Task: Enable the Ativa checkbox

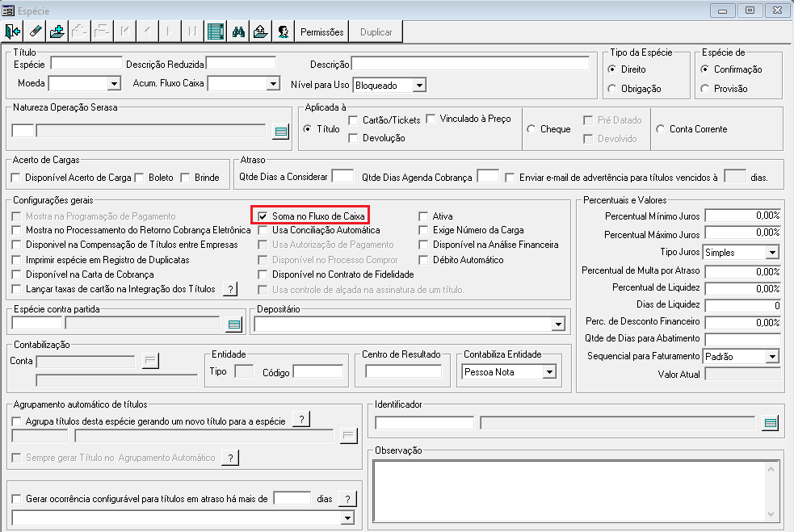Action: 423,216
